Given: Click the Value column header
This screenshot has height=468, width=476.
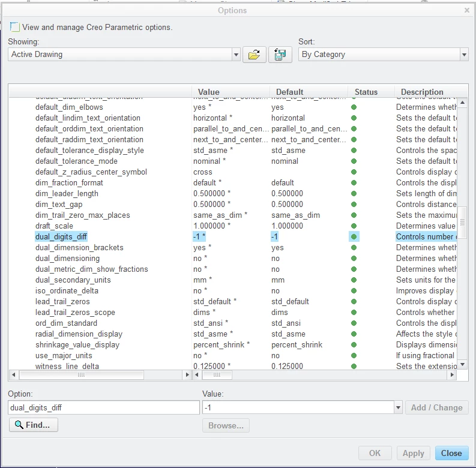Looking at the screenshot, I should coord(230,92).
